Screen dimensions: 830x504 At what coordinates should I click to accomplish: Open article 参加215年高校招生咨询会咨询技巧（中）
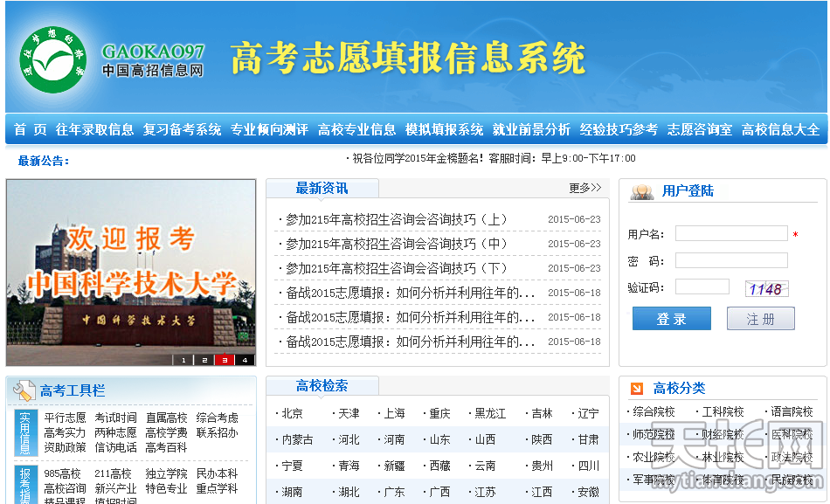pos(397,244)
